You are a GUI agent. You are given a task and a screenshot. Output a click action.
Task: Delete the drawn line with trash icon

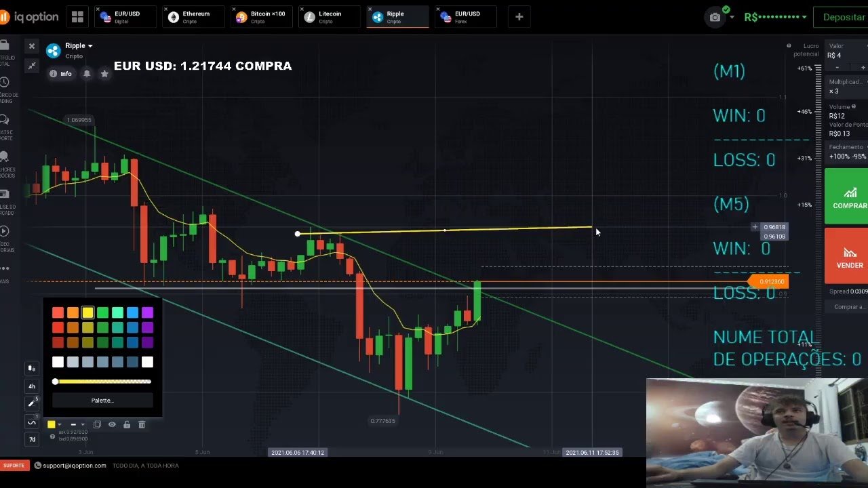(142, 424)
